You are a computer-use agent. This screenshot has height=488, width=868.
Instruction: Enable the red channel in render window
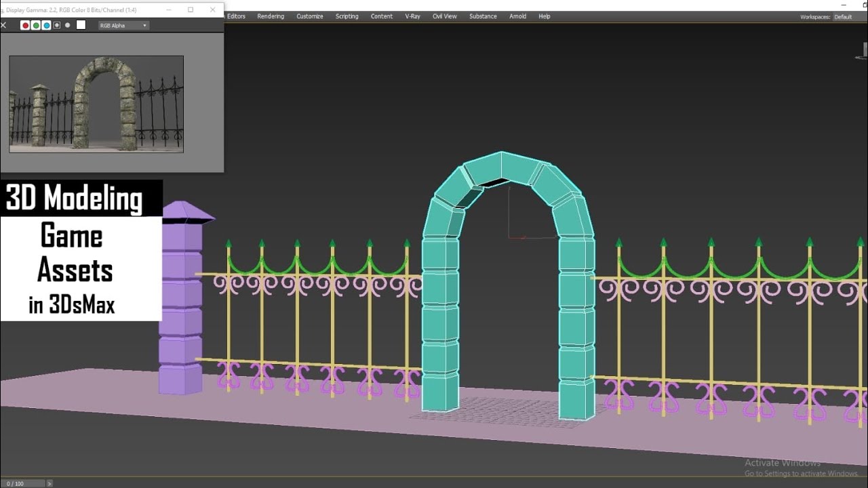(x=25, y=25)
